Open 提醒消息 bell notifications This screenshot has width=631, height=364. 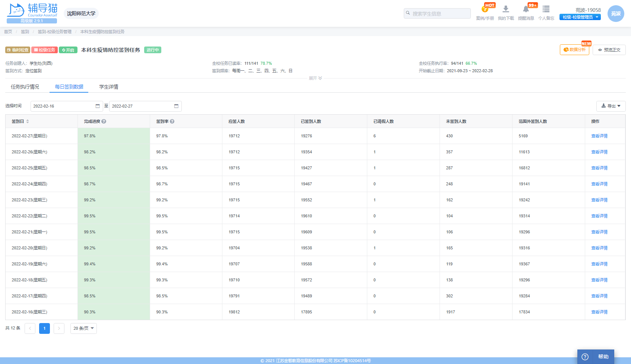[x=526, y=9]
